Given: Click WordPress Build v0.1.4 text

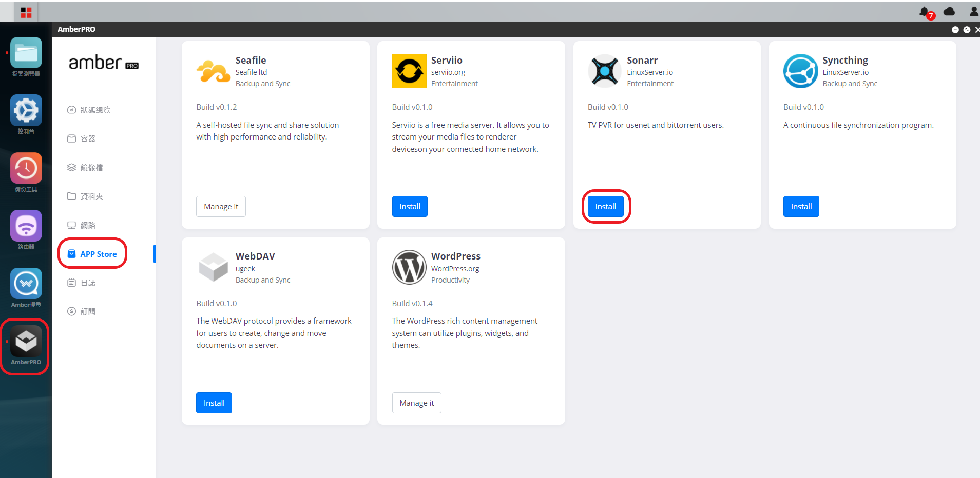Looking at the screenshot, I should coord(412,304).
